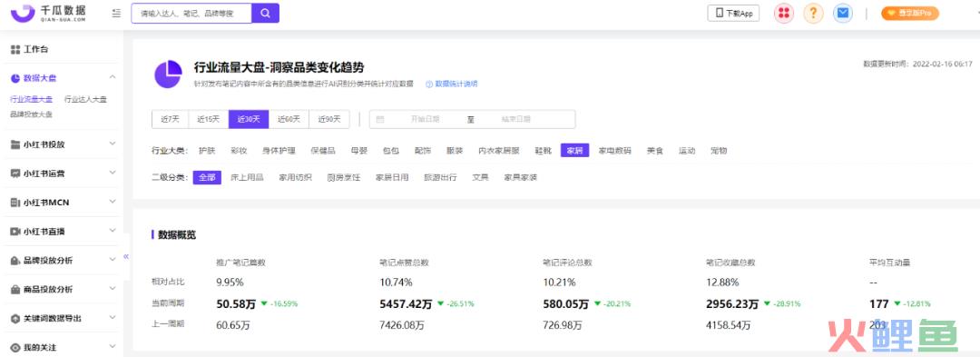Image resolution: width=980 pixels, height=357 pixels.
Task: Select the 近15天 time range
Action: pos(209,119)
